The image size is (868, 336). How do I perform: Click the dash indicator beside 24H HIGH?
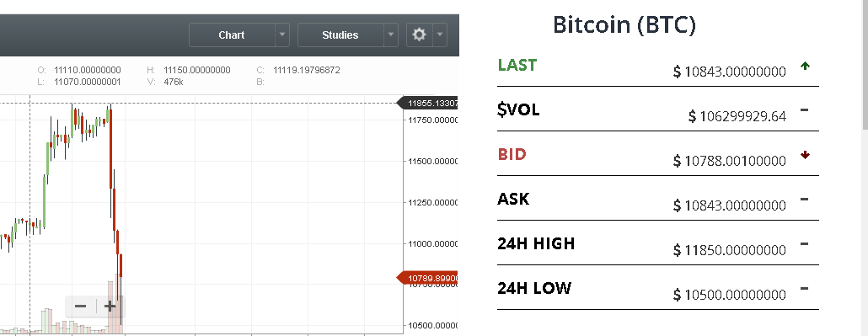point(804,243)
